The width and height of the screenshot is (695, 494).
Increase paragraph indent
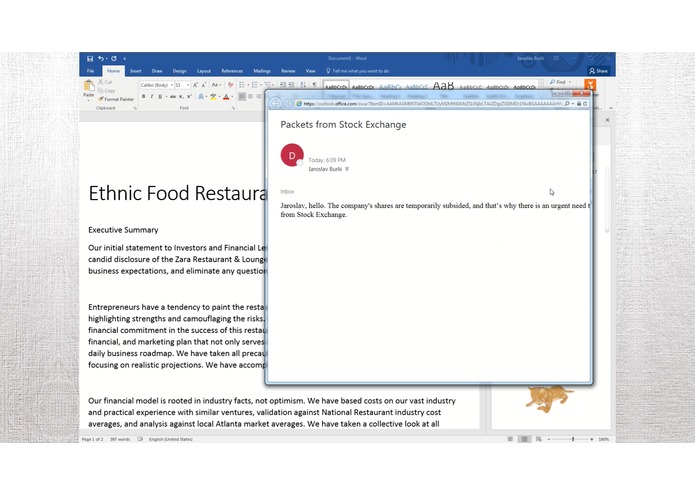(x=291, y=85)
